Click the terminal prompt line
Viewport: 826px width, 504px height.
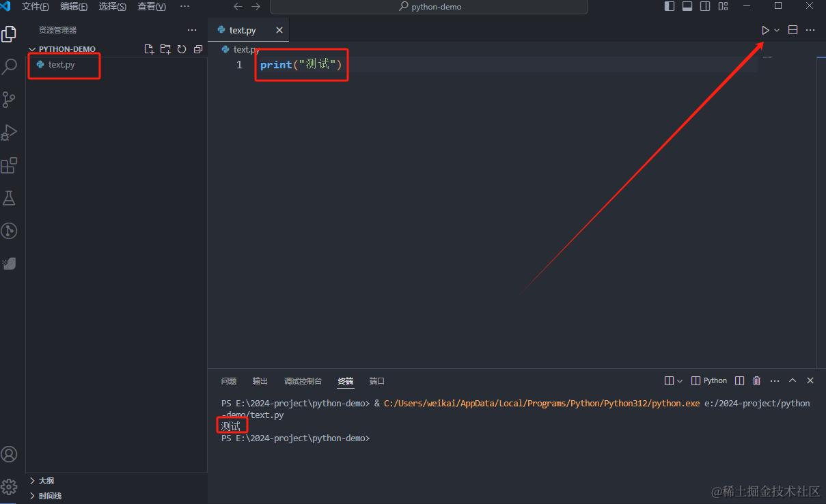pyautogui.click(x=295, y=438)
